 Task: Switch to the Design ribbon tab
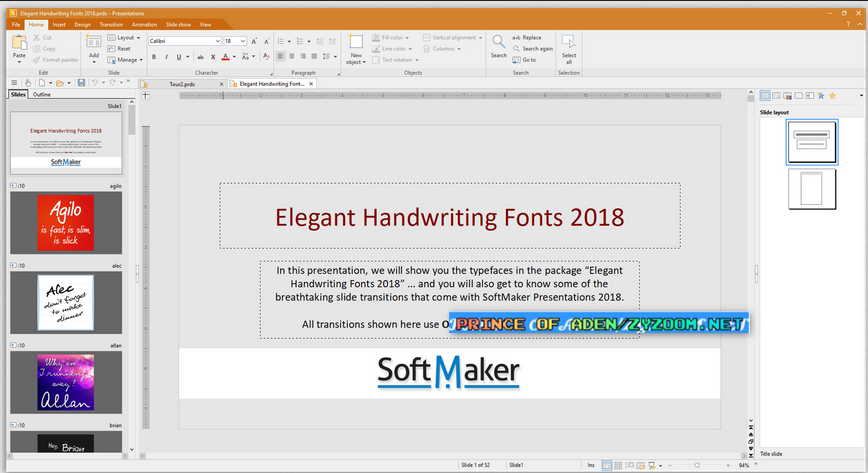coord(82,24)
